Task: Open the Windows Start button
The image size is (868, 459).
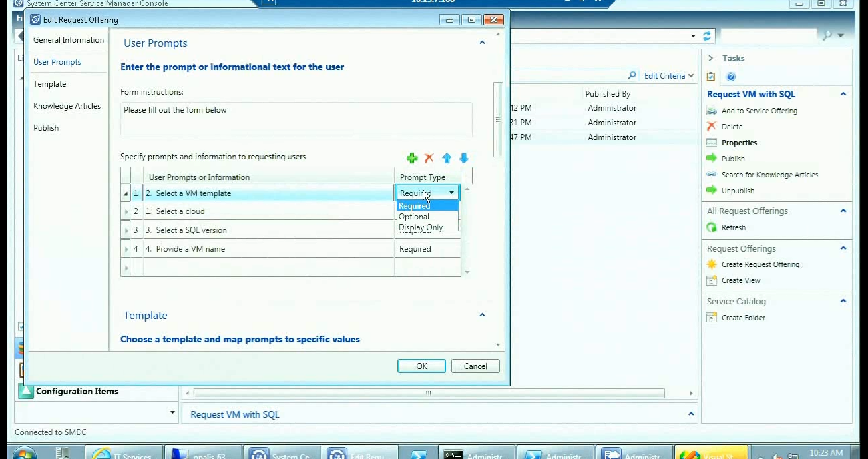Action: coord(24,454)
